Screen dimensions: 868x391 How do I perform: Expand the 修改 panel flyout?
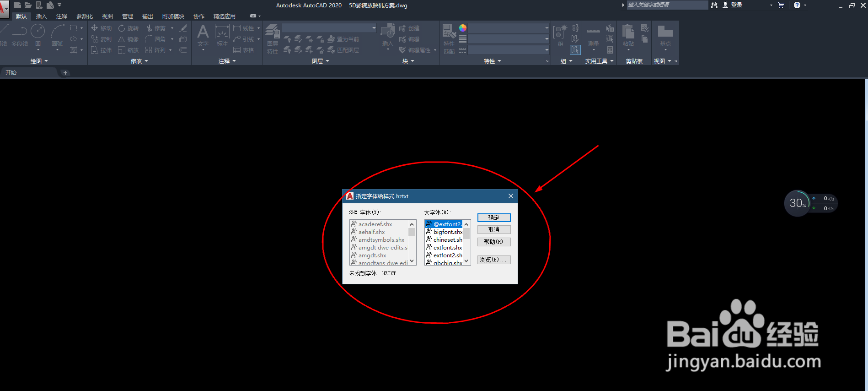[139, 61]
